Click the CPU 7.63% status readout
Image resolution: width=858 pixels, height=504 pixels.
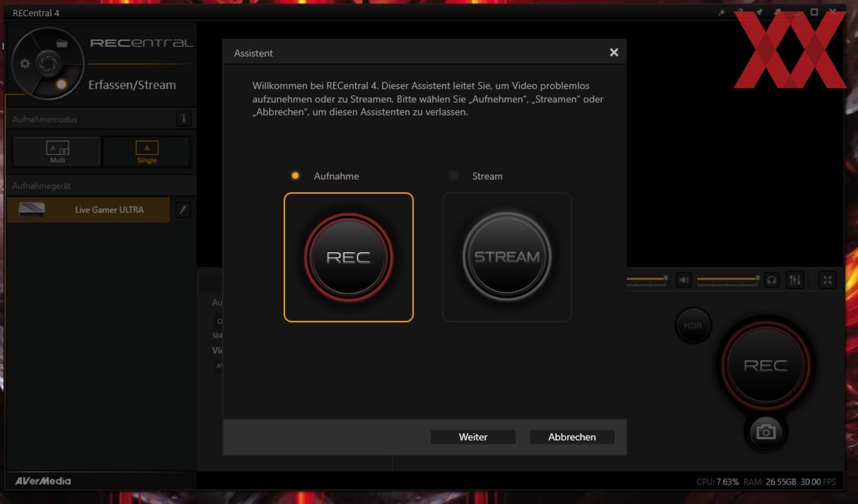717,482
